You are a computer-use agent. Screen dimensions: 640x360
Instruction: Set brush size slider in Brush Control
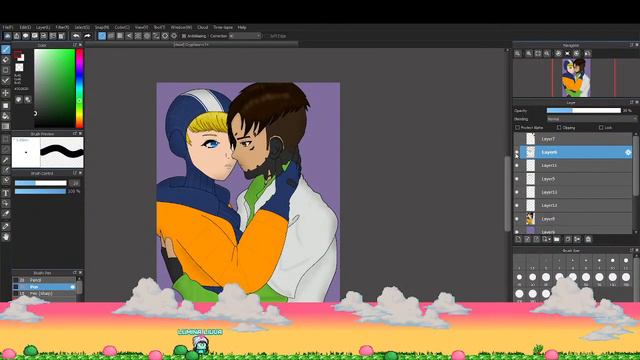click(40, 183)
